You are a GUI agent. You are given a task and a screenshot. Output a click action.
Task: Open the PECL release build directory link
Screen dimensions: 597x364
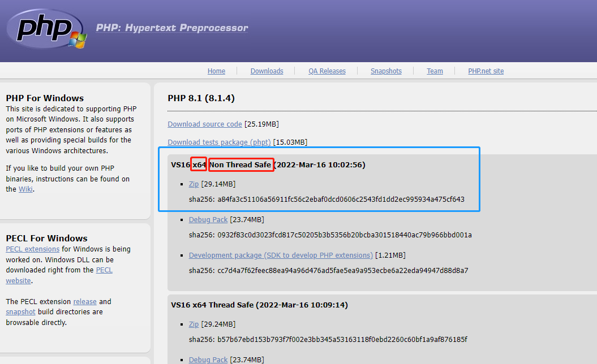[x=85, y=302]
